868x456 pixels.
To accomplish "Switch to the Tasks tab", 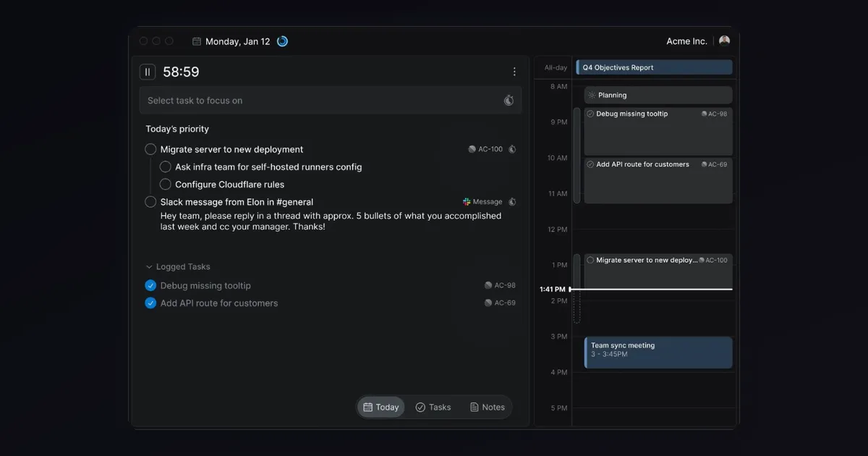I will 433,407.
